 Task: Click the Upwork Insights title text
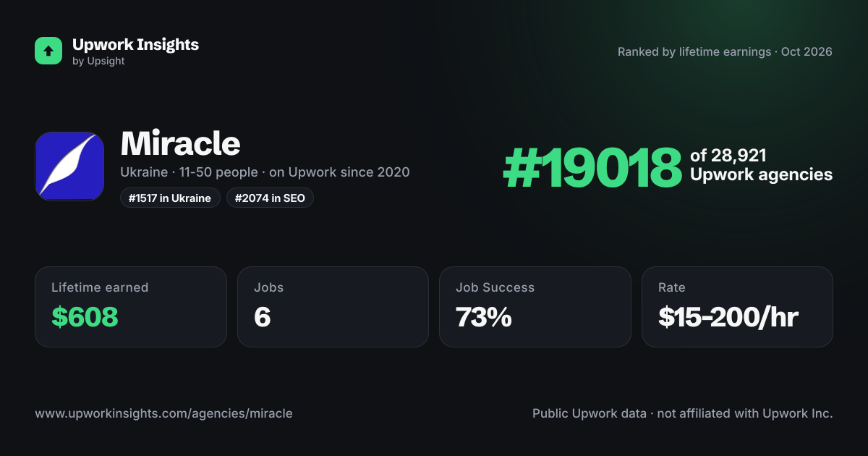coord(135,44)
